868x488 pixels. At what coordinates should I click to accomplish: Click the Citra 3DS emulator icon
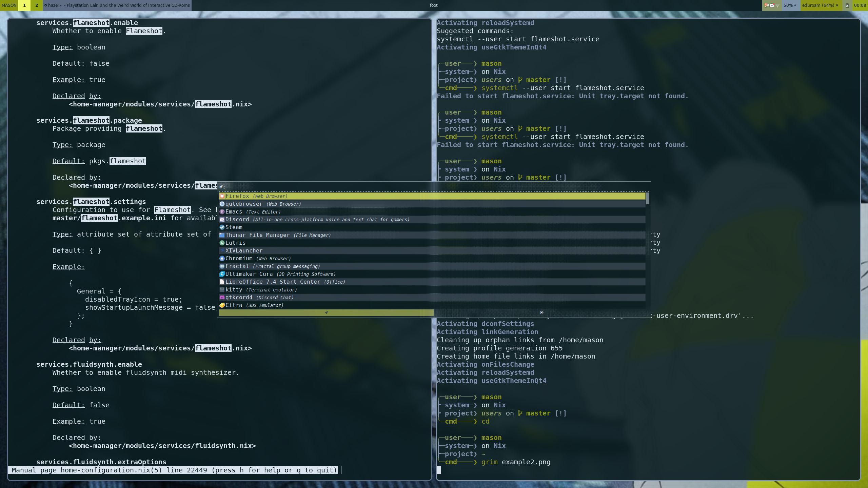[222, 305]
